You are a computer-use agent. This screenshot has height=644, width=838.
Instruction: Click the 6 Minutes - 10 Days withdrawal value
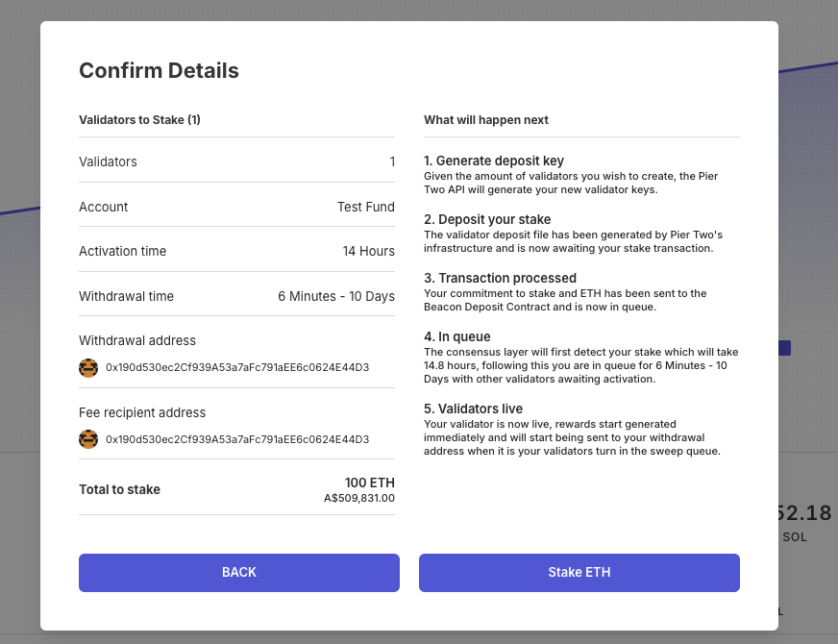[x=336, y=296]
